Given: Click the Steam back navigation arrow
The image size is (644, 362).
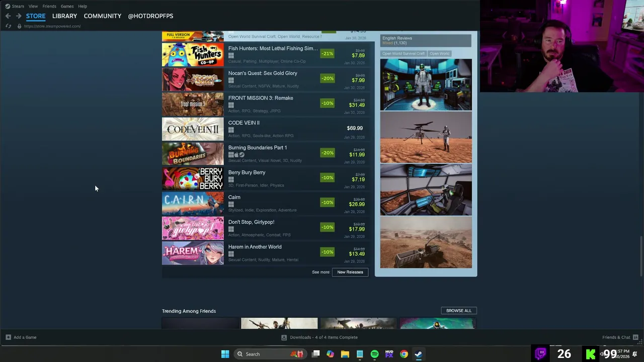Looking at the screenshot, I should 8,16.
